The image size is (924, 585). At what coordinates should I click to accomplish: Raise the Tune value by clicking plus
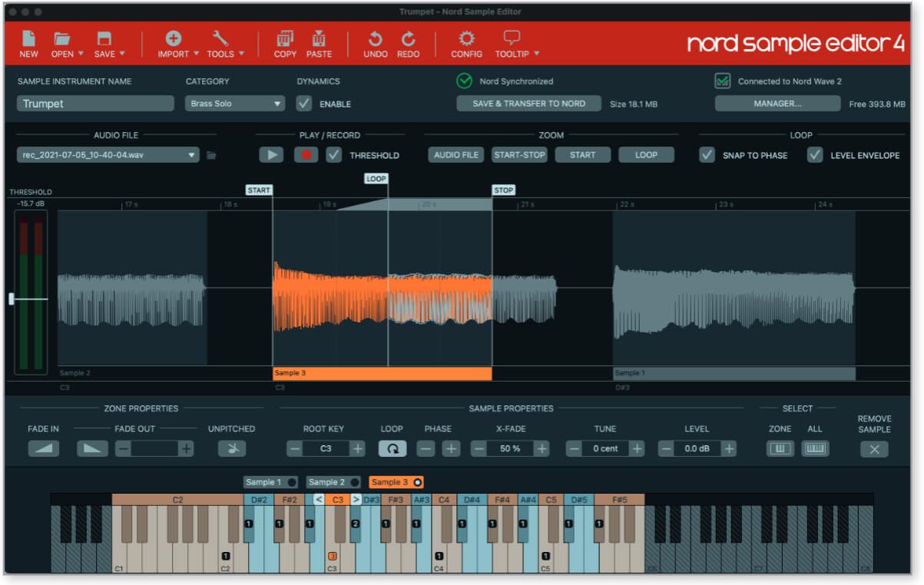637,449
